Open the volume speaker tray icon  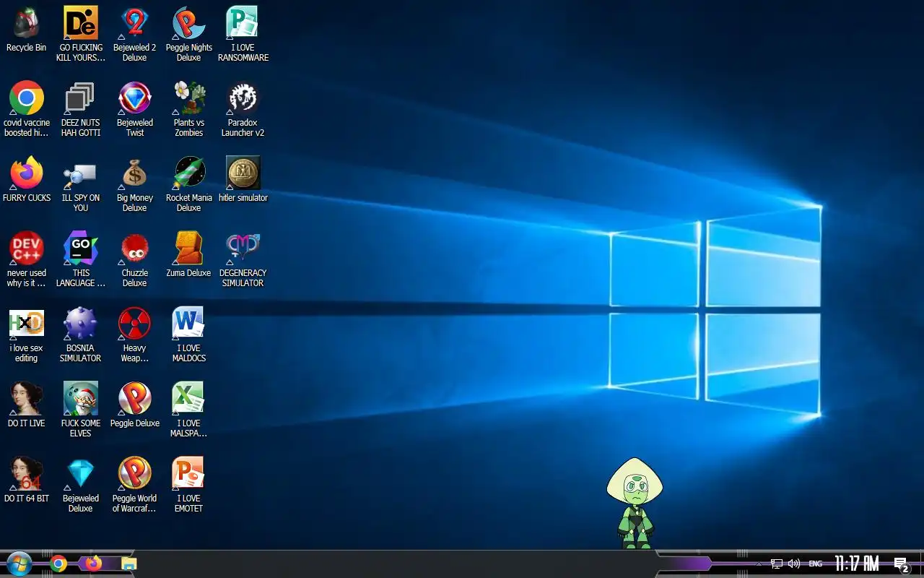[794, 564]
